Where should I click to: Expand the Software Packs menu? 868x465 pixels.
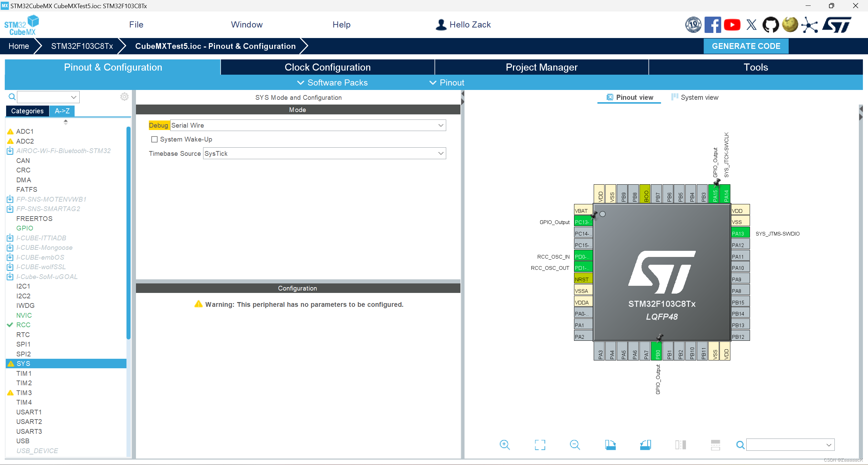click(332, 82)
